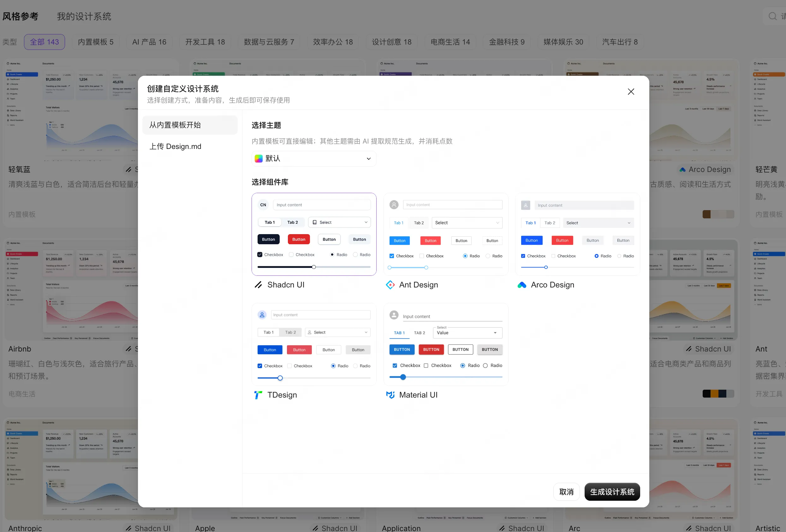Toggle unchecked Checkbox in TDesign preview

point(289,366)
